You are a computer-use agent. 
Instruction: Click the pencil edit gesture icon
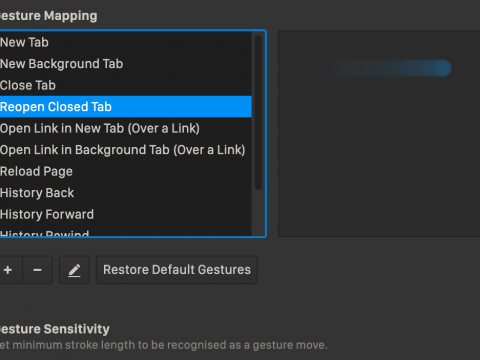[74, 270]
